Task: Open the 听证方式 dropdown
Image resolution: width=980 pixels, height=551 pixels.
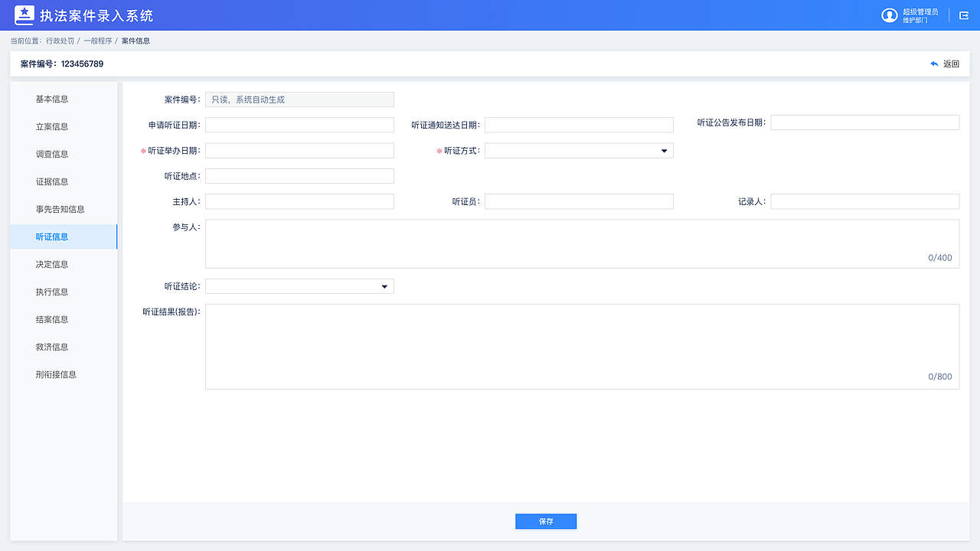Action: point(579,151)
